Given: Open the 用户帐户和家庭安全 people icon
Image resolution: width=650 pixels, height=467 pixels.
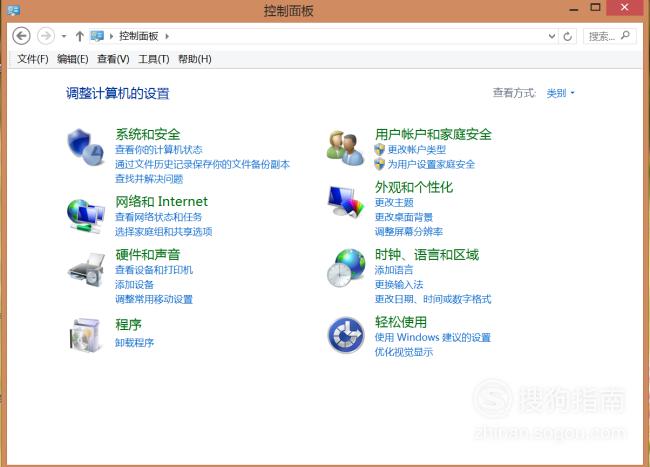Looking at the screenshot, I should 345,148.
